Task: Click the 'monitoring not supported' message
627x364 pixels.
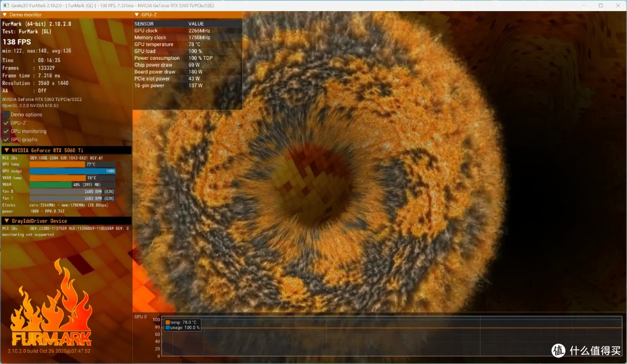Action: tap(28, 235)
